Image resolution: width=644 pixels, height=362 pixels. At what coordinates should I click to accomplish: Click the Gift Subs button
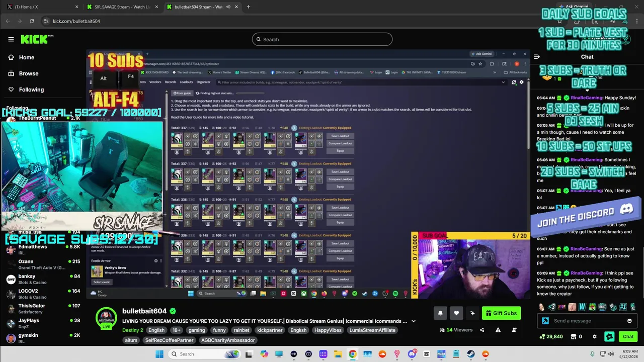click(501, 313)
